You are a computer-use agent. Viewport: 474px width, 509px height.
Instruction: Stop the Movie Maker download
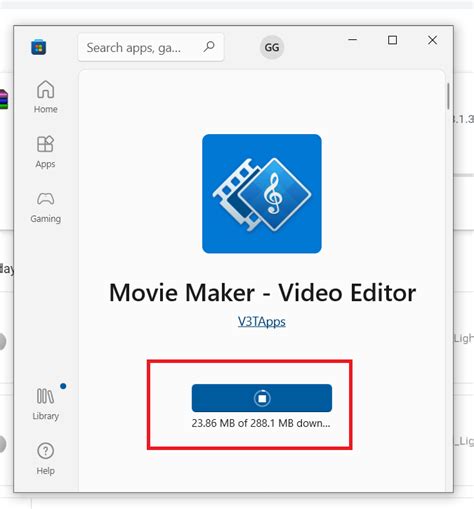coord(262,398)
